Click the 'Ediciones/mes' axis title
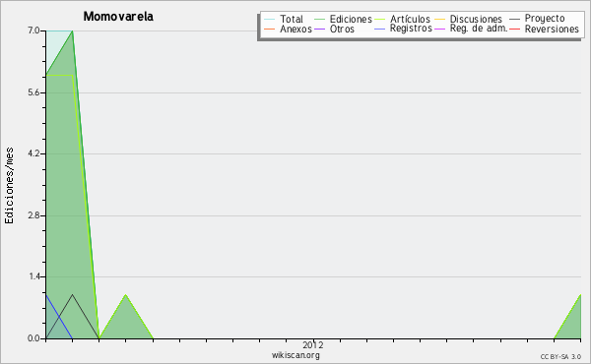This screenshot has height=364, width=591. click(9, 186)
